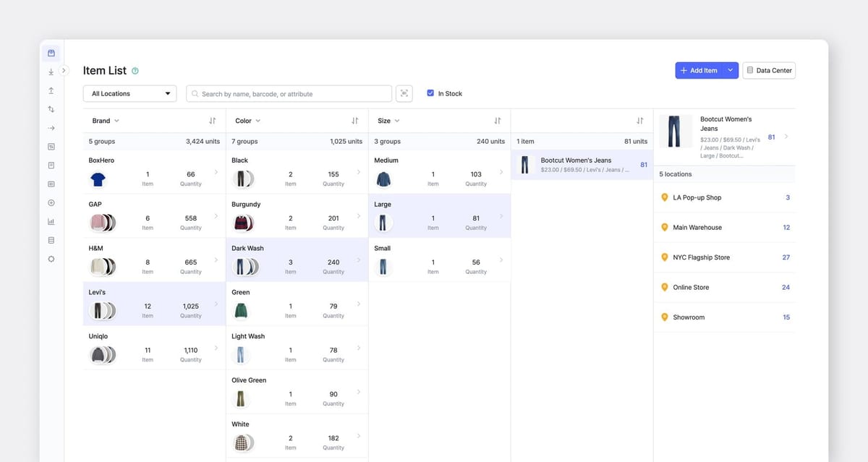Viewport: 868px width, 462px height.
Task: Click the Bootcut Women's Jeans thumbnail image
Action: 676,131
